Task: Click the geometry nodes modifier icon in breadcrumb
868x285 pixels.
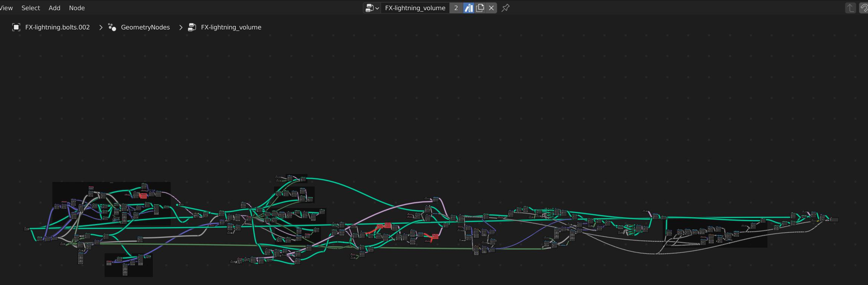Action: (112, 27)
